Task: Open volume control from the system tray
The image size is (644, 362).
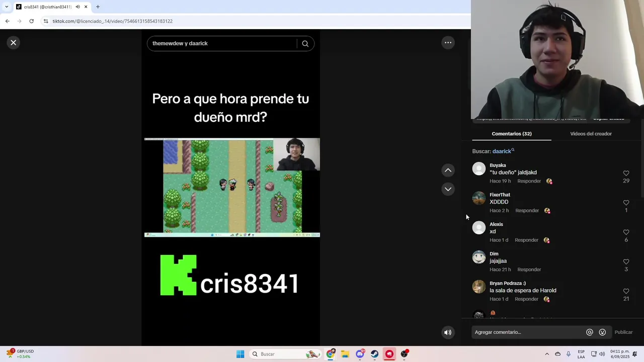Action: pos(602,354)
